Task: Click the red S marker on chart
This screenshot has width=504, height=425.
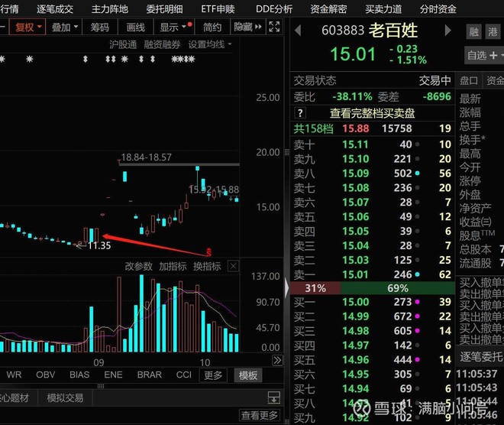Action: (x=209, y=252)
